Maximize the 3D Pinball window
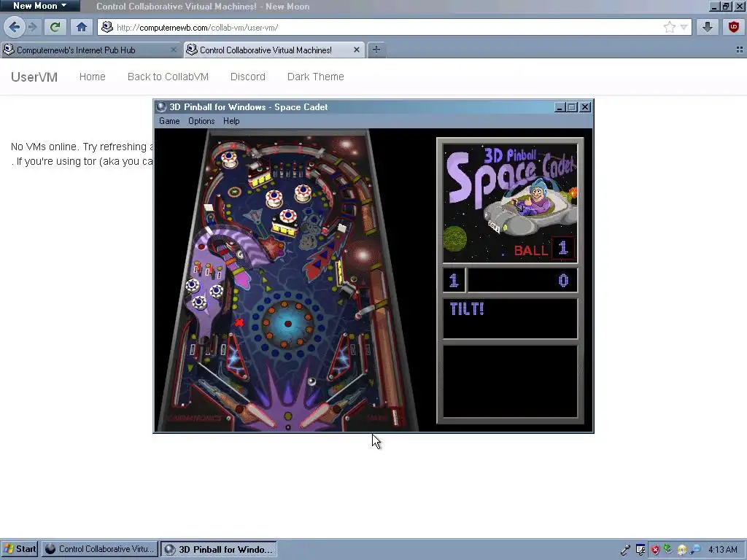 click(x=572, y=107)
